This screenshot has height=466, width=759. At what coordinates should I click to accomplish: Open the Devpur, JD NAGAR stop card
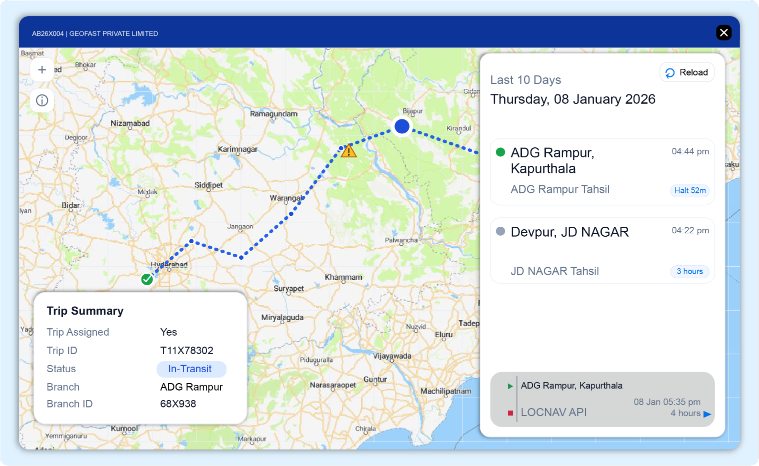pyautogui.click(x=600, y=250)
